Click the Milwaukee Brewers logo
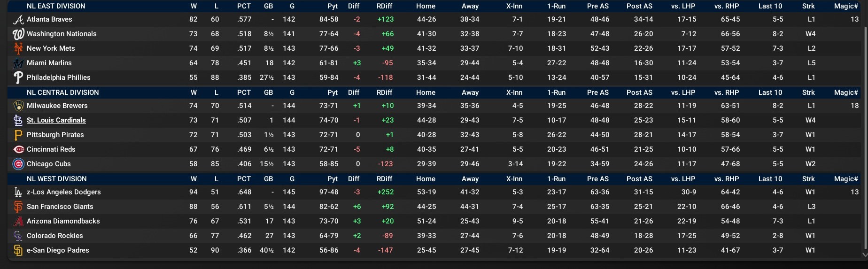The height and width of the screenshot is (269, 868). click(x=18, y=106)
